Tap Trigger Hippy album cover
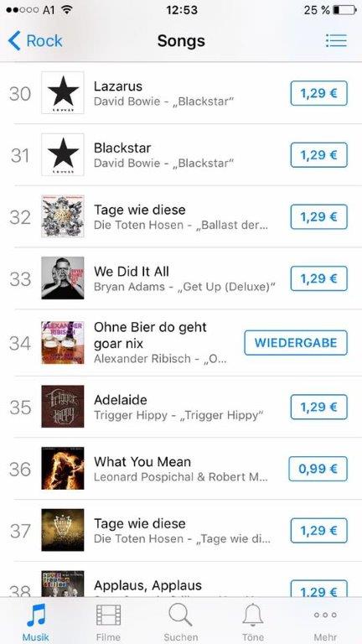 tap(63, 406)
